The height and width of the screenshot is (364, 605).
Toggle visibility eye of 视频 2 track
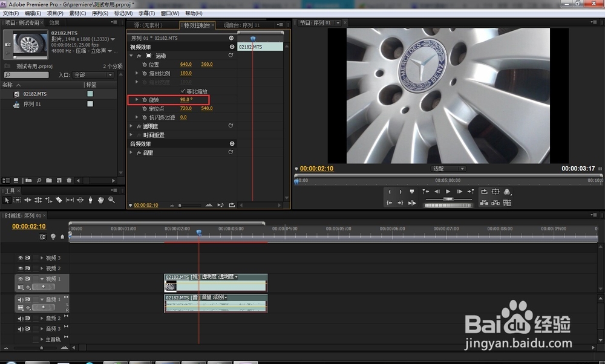click(x=21, y=268)
